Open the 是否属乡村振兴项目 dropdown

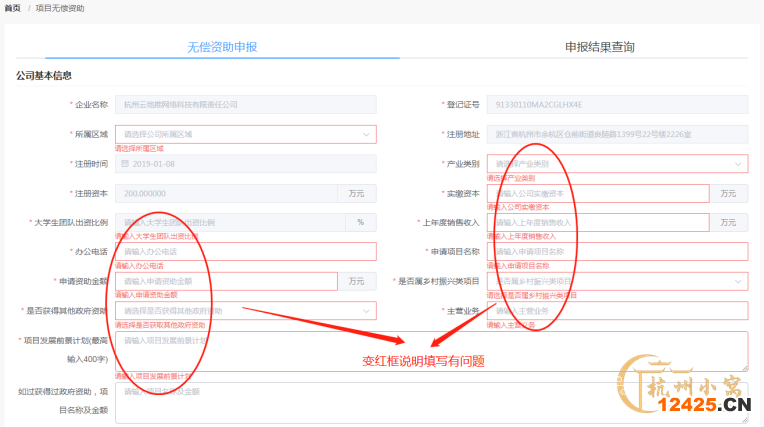[x=616, y=282]
